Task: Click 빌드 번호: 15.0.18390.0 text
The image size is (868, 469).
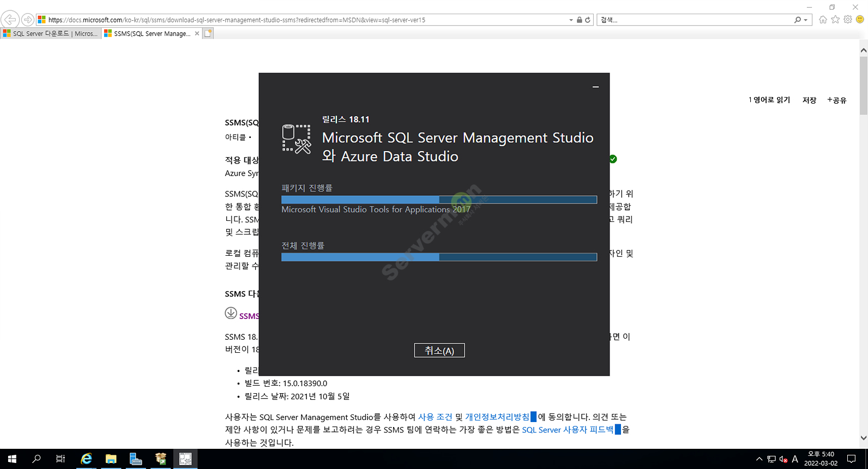Action: (286, 383)
